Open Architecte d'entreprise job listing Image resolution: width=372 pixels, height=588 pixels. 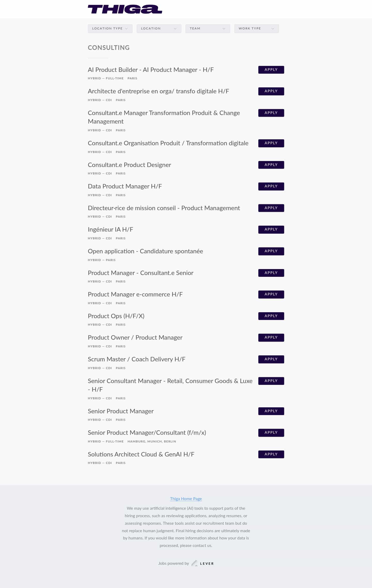click(x=158, y=91)
